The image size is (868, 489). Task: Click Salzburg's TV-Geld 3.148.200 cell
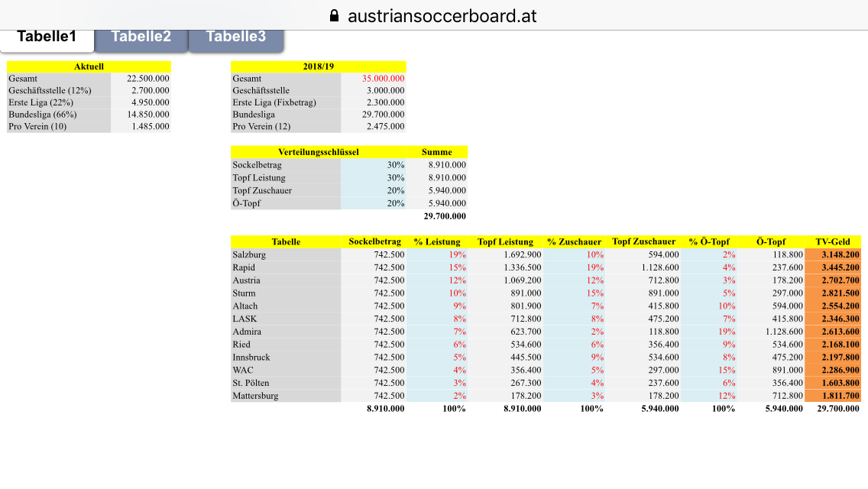(x=833, y=254)
